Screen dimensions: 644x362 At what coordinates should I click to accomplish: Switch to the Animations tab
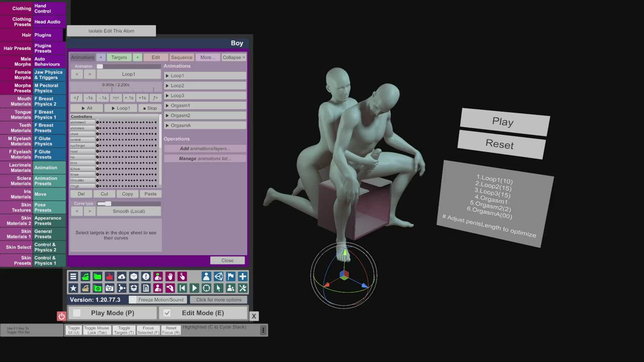click(83, 57)
